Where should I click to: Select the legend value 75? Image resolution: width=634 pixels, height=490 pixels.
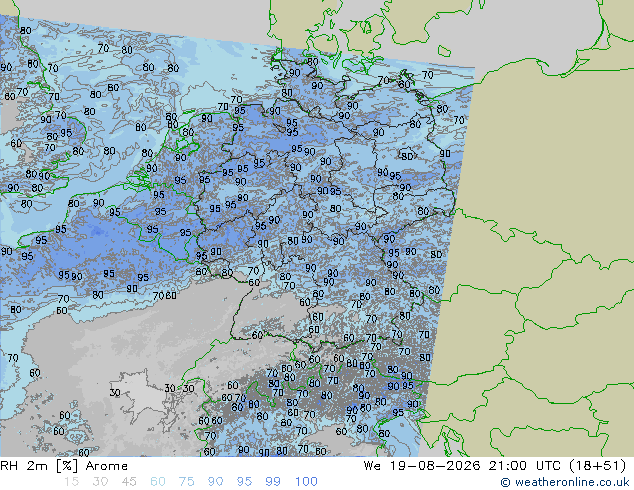pyautogui.click(x=186, y=482)
